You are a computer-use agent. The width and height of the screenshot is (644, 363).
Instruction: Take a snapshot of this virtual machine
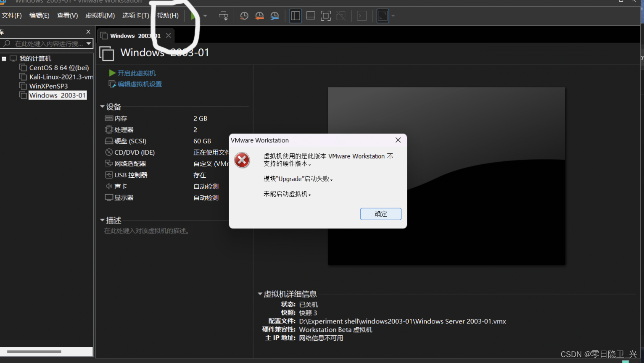(244, 16)
